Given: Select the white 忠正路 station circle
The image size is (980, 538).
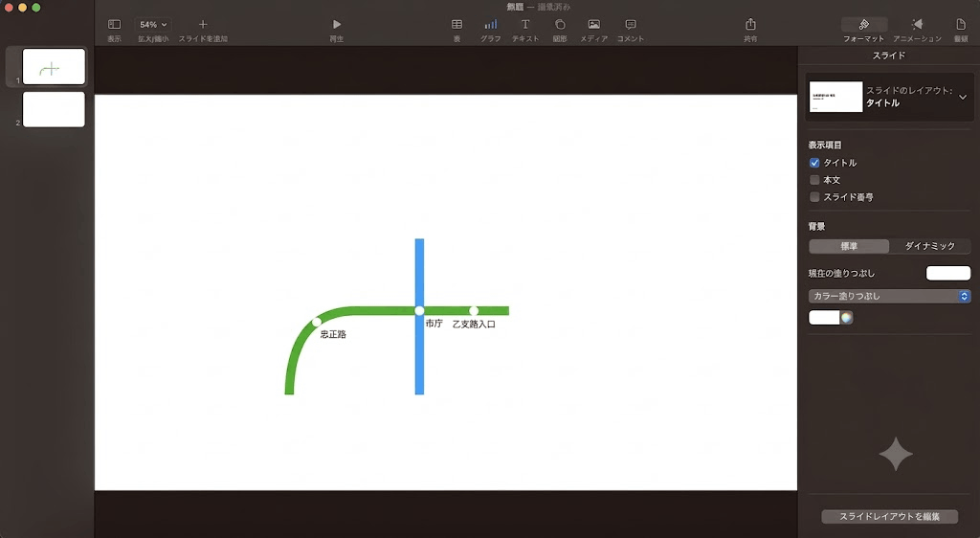Looking at the screenshot, I should [317, 322].
